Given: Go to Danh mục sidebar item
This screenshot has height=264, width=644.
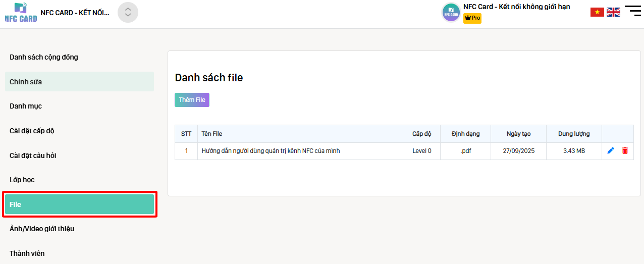Looking at the screenshot, I should tap(26, 106).
